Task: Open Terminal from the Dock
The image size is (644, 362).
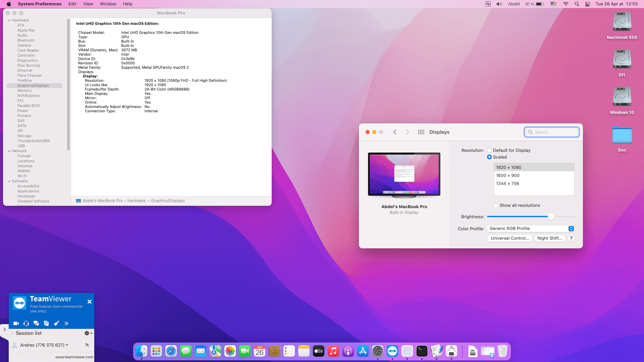Action: (x=422, y=351)
